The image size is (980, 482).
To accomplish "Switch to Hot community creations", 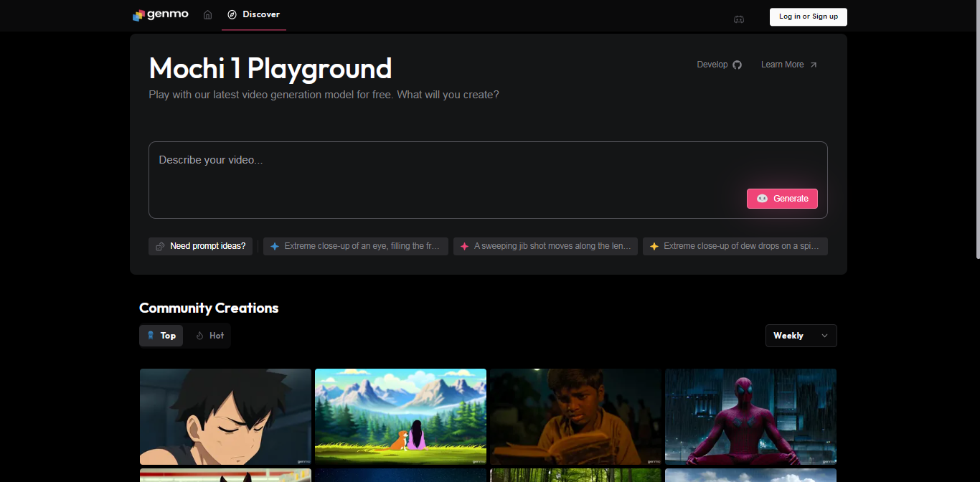I will point(209,336).
